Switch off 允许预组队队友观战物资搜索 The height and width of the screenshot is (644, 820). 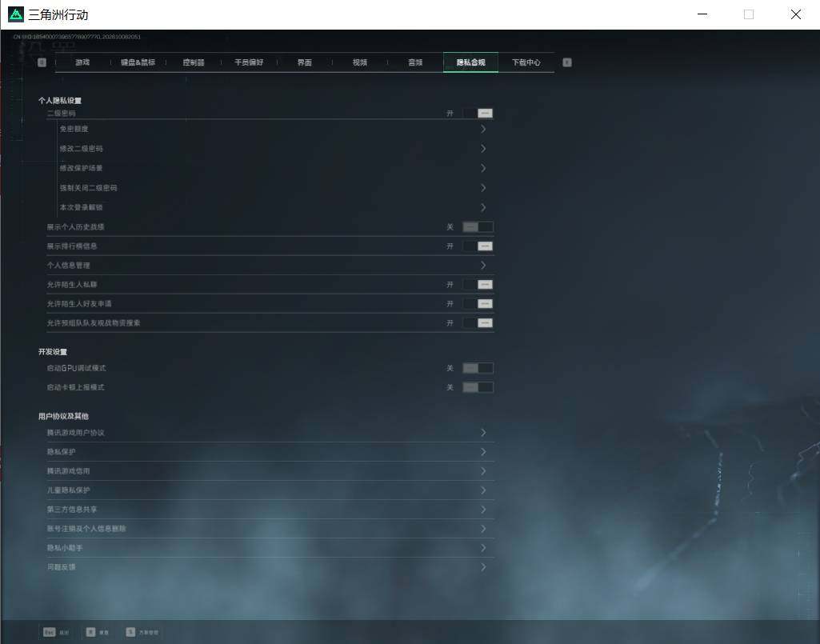pos(478,323)
